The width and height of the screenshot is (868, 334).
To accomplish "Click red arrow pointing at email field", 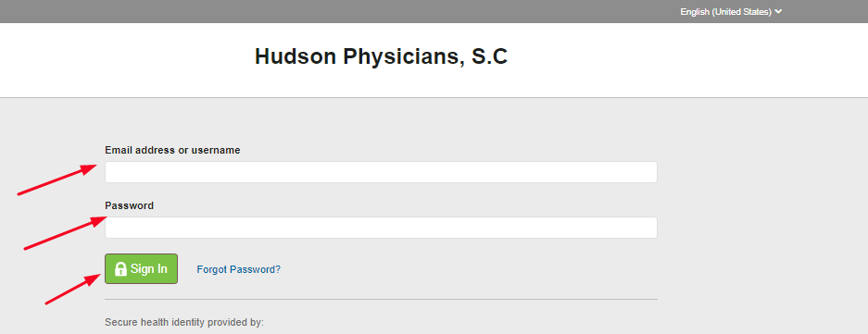I will (57, 179).
